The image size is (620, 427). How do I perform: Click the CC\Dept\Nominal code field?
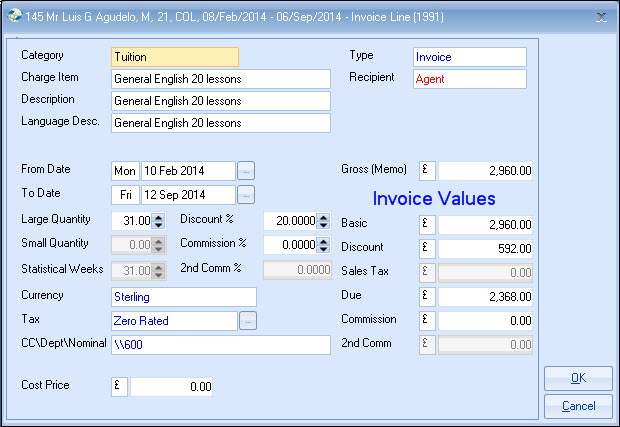click(219, 345)
